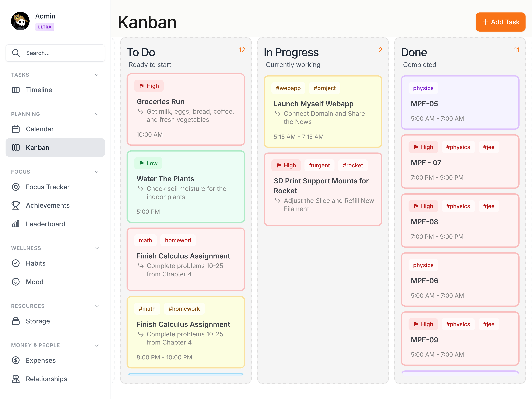This screenshot has height=399, width=532.
Task: Click the search magnifier icon
Action: (16, 53)
